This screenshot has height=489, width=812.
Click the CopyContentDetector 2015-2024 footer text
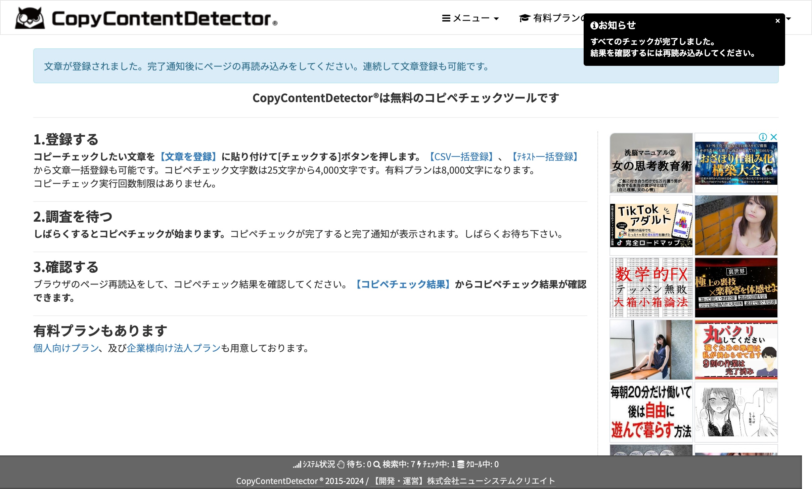pos(300,481)
